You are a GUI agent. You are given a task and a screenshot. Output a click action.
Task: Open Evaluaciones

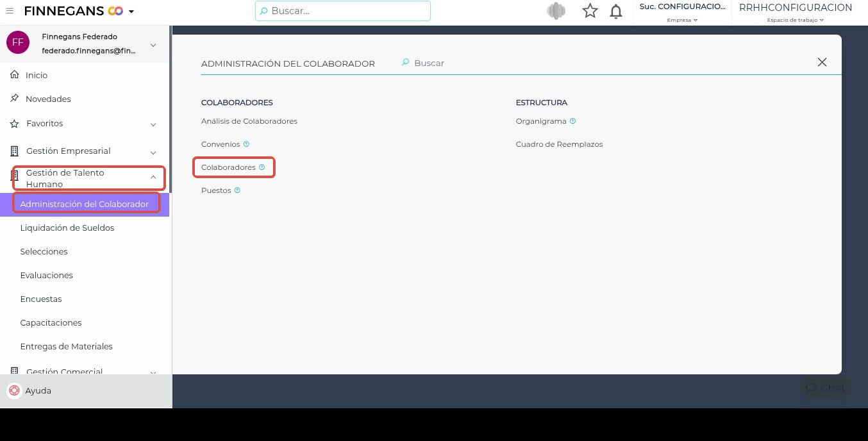click(46, 275)
